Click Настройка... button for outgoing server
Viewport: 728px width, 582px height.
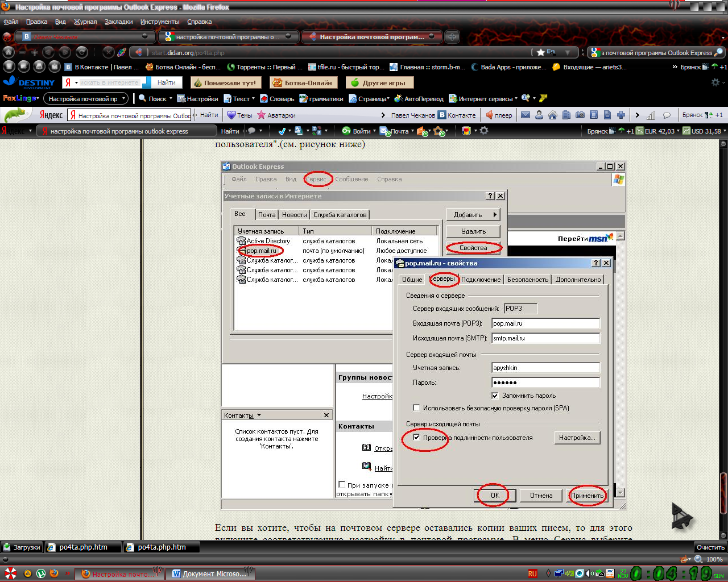click(577, 438)
